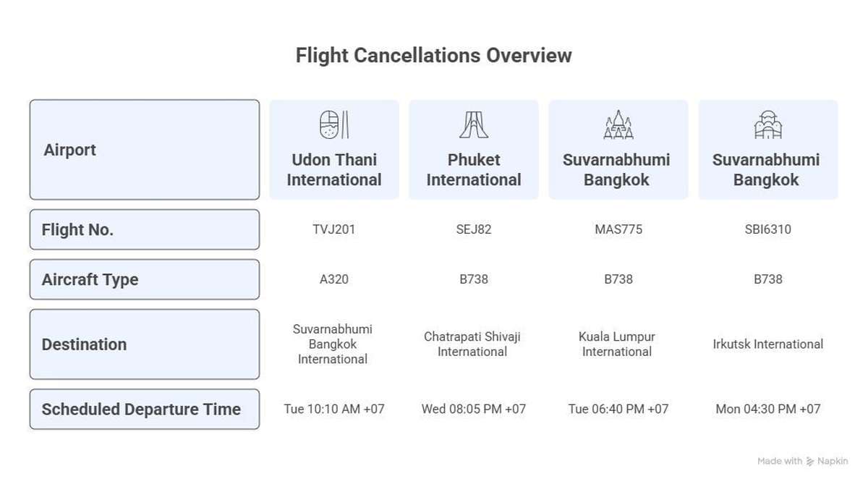Select the A320 aircraft type cell
Viewport: 868px width, 484px height.
(x=334, y=279)
